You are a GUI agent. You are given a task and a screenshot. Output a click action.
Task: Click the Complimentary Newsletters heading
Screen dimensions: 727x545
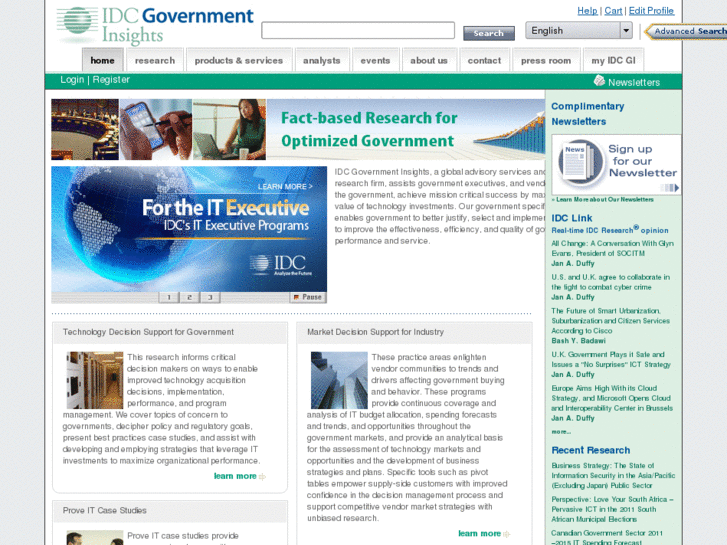click(587, 114)
